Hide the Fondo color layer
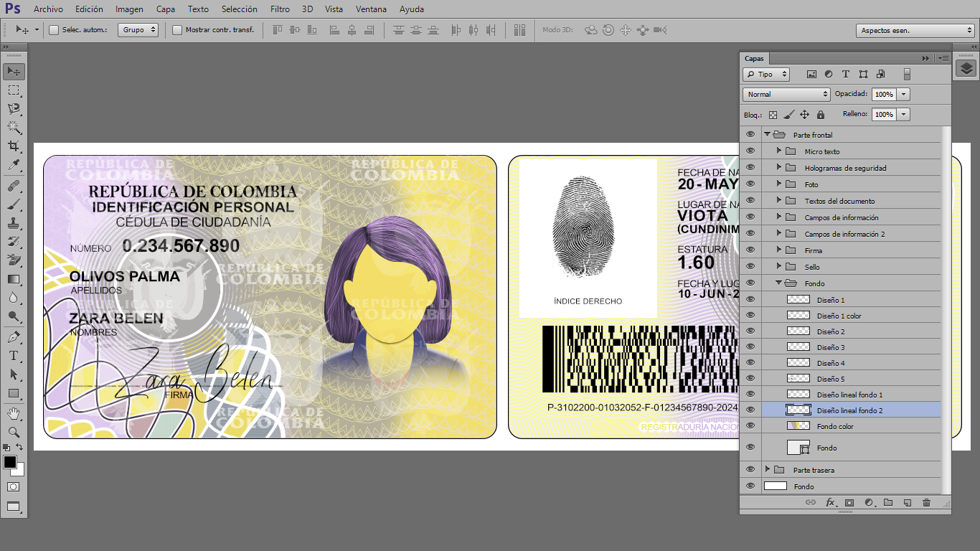The image size is (980, 551). click(750, 425)
